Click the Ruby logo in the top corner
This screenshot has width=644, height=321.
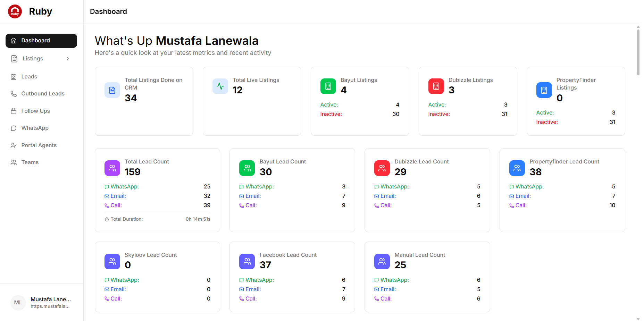(x=15, y=11)
